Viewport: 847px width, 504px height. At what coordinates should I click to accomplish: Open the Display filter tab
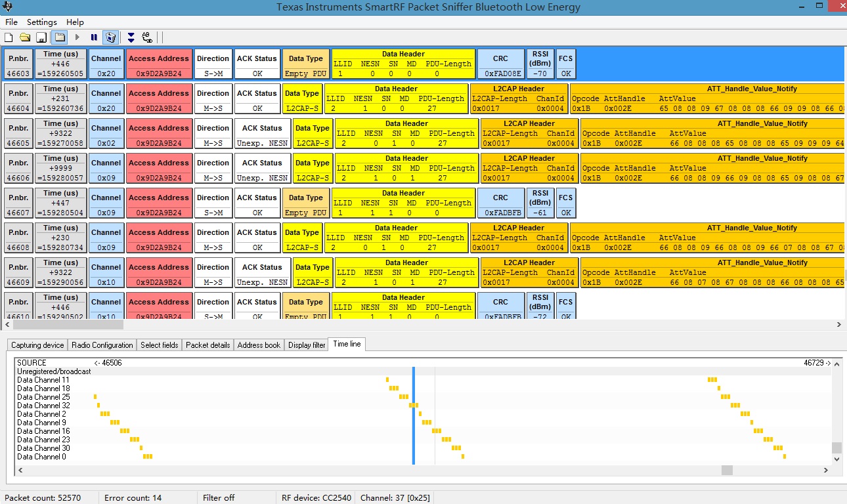[307, 345]
